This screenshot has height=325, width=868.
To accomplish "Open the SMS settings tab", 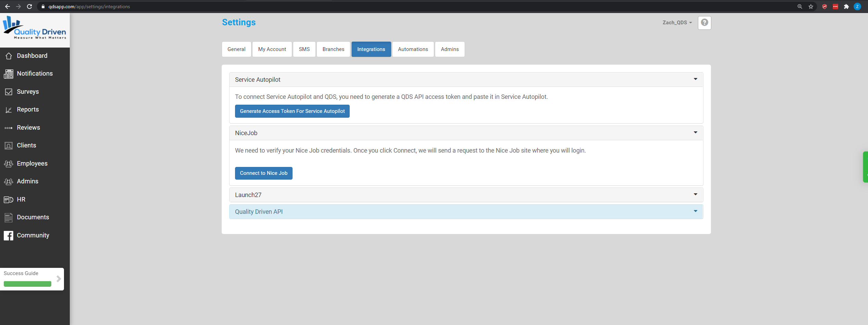I will point(304,49).
